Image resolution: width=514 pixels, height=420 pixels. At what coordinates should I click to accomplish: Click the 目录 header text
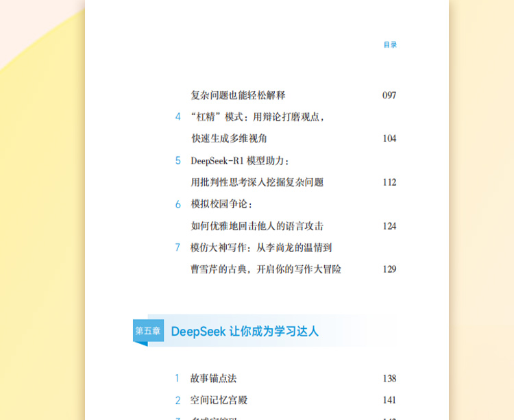(390, 45)
